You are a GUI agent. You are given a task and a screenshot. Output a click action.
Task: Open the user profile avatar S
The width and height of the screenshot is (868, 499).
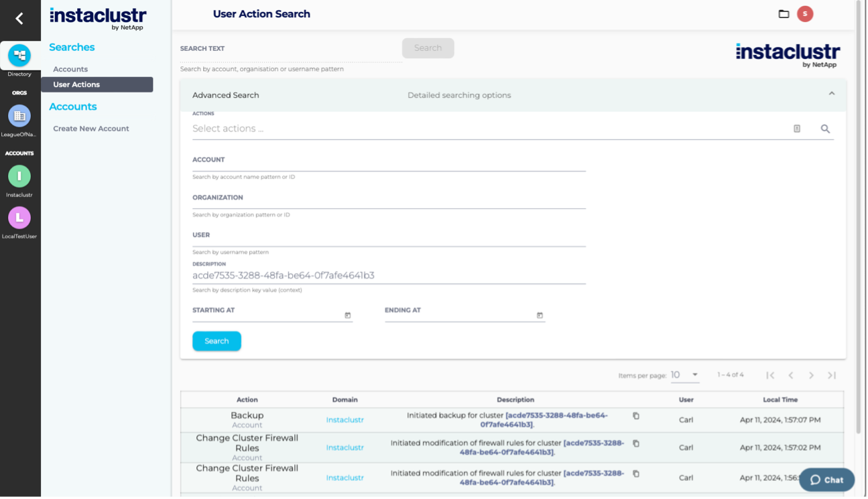(805, 14)
